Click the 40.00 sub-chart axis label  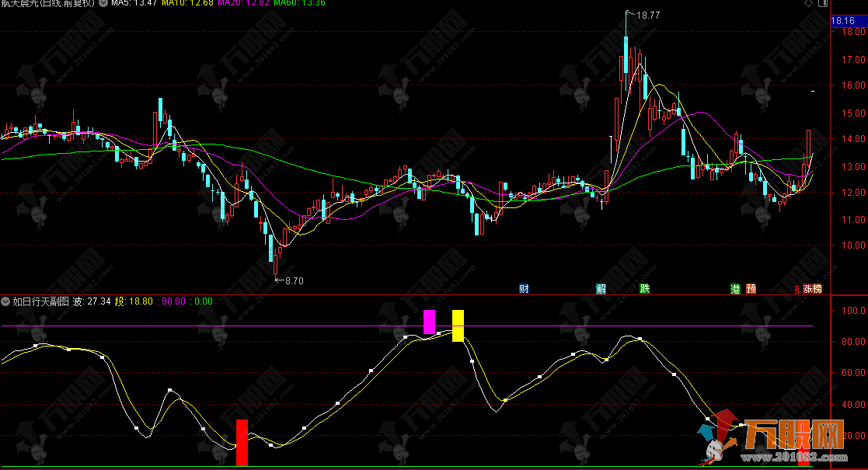853,405
